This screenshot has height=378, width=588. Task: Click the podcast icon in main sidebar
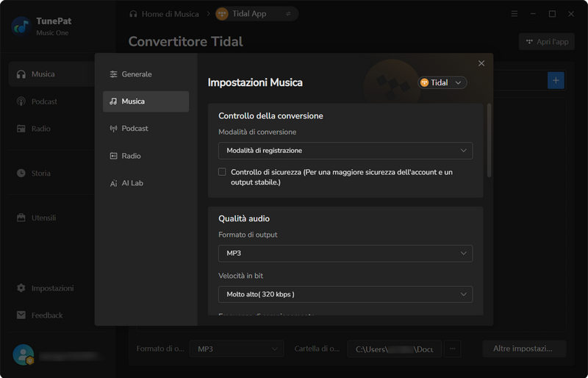[21, 101]
